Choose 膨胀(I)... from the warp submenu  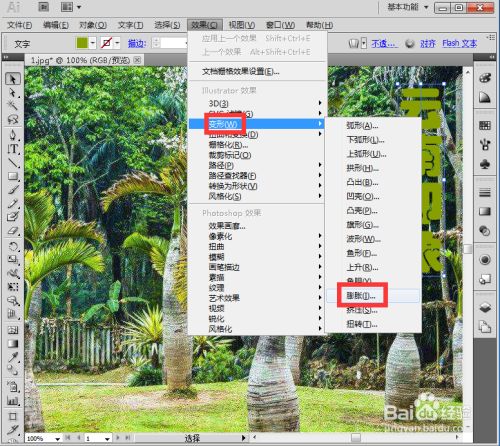click(373, 296)
